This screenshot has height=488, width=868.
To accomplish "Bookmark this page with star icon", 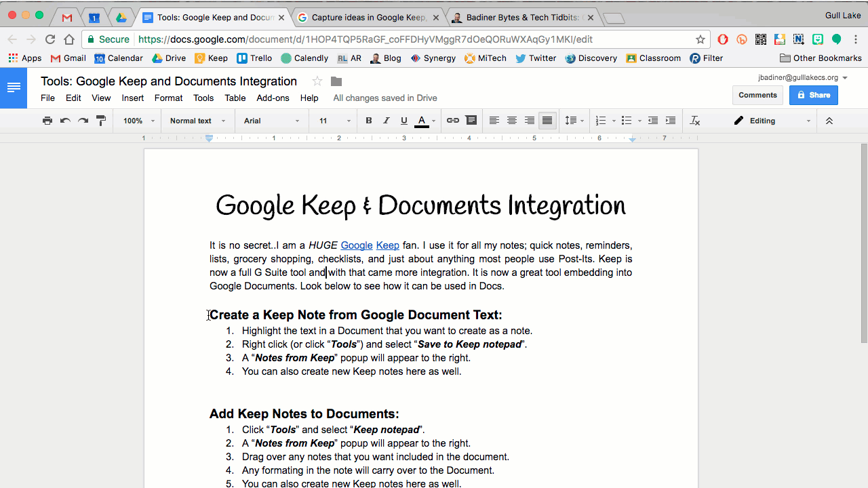I will coord(701,39).
